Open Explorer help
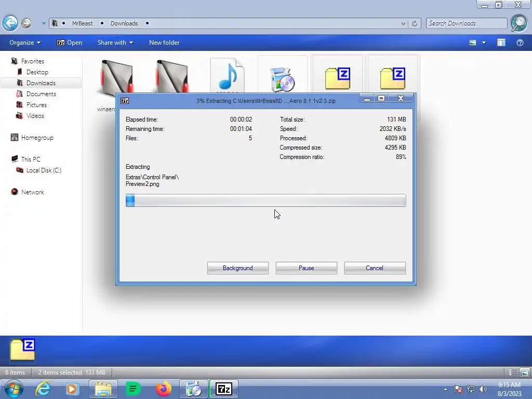The width and height of the screenshot is (532, 399). (520, 43)
